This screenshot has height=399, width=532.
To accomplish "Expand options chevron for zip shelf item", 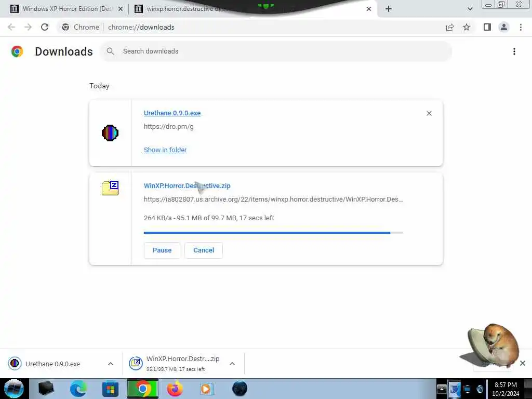I will click(232, 364).
